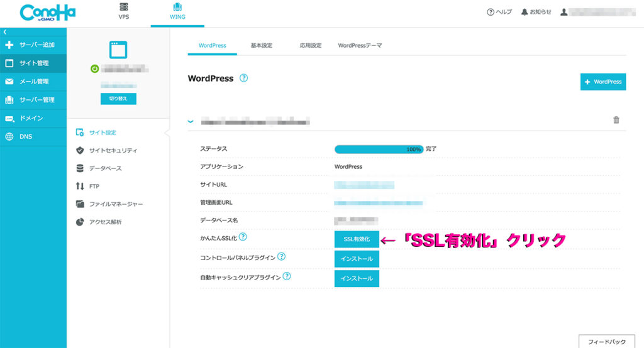Open the blurred サイトURL link

point(364,185)
